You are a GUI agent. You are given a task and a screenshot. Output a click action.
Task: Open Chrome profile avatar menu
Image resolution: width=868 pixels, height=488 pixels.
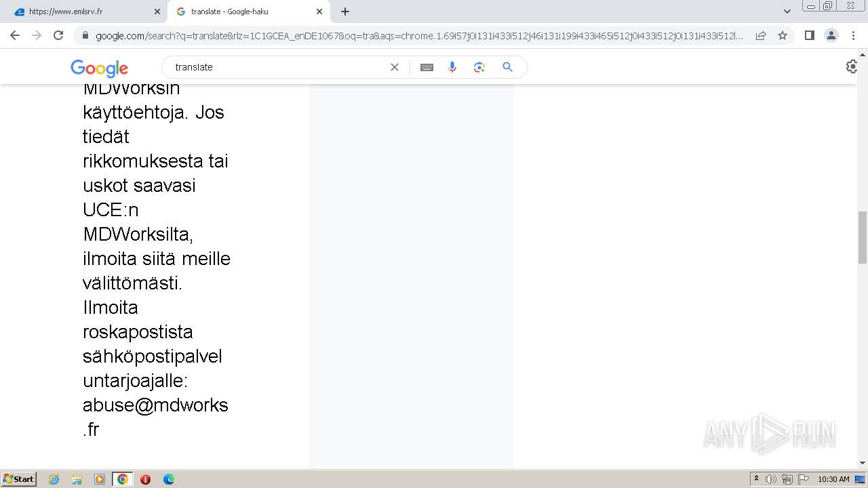pos(831,35)
